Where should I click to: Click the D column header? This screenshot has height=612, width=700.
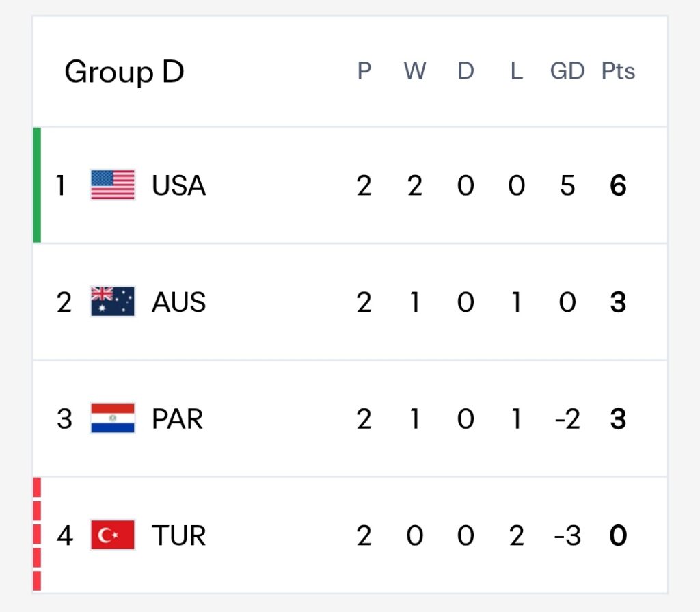click(466, 71)
